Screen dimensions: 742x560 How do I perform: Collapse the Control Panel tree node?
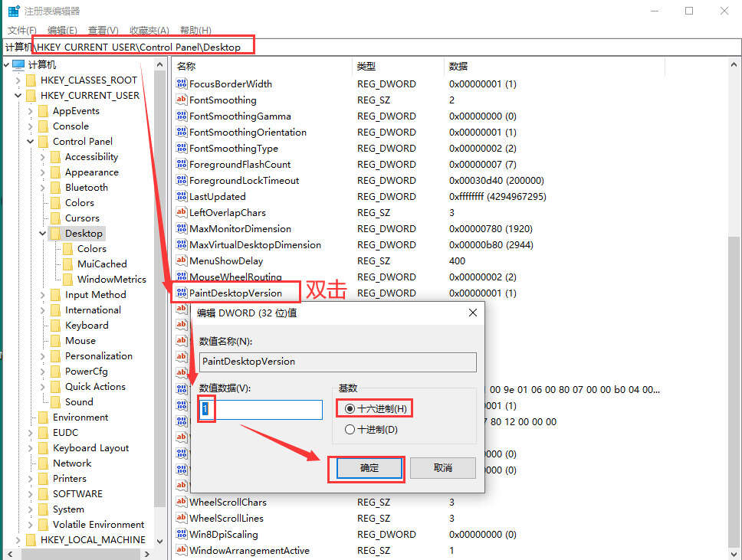(x=31, y=142)
